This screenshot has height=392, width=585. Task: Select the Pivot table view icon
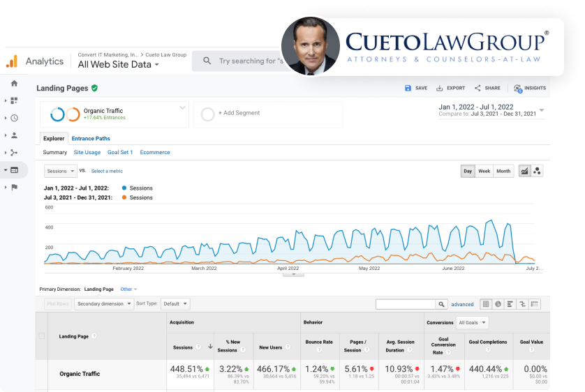pos(534,304)
